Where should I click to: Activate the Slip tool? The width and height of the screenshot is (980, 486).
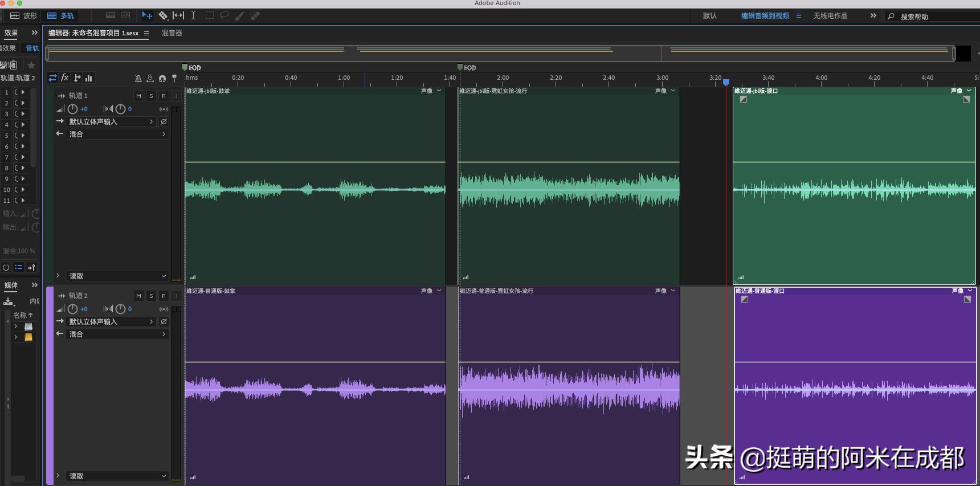pos(178,15)
